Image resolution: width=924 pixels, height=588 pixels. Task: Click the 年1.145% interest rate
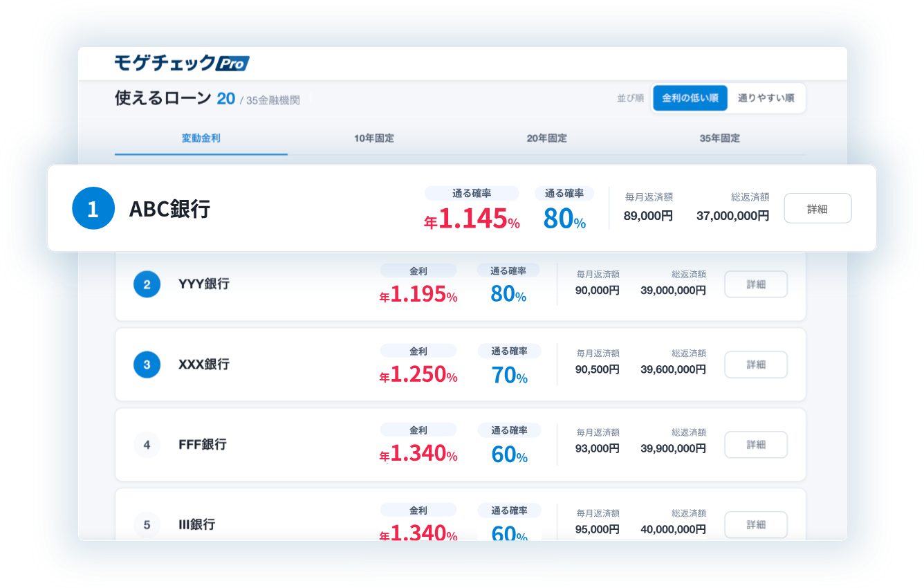pos(472,219)
